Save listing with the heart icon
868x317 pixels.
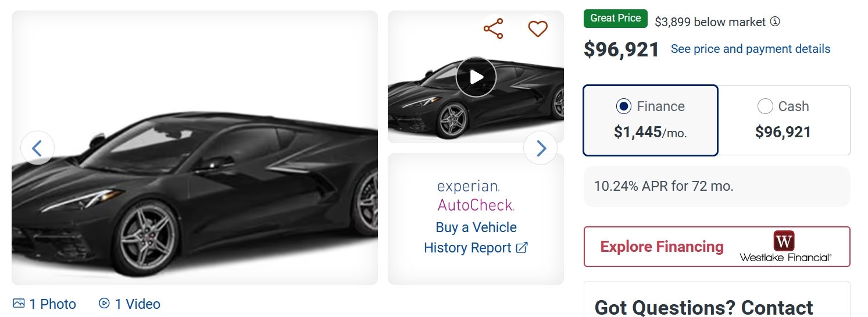click(538, 29)
